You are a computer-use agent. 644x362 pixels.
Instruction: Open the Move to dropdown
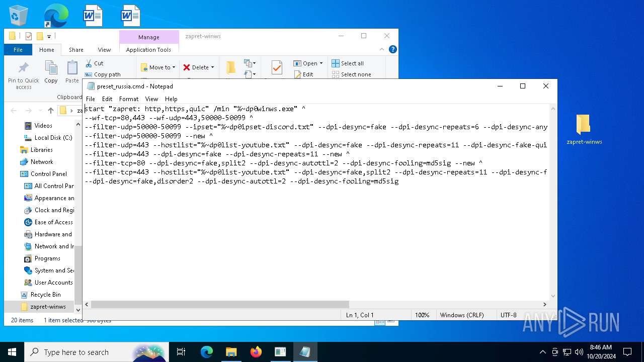[x=158, y=67]
